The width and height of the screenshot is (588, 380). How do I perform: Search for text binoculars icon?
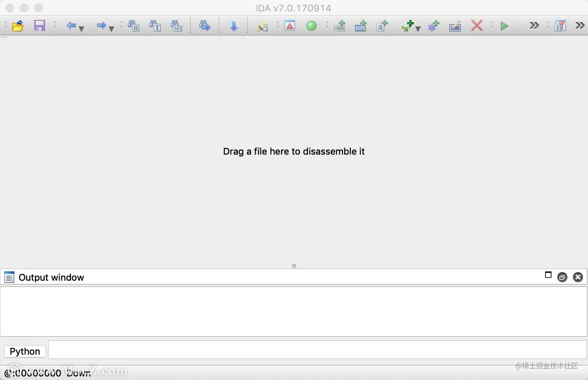[x=155, y=26]
